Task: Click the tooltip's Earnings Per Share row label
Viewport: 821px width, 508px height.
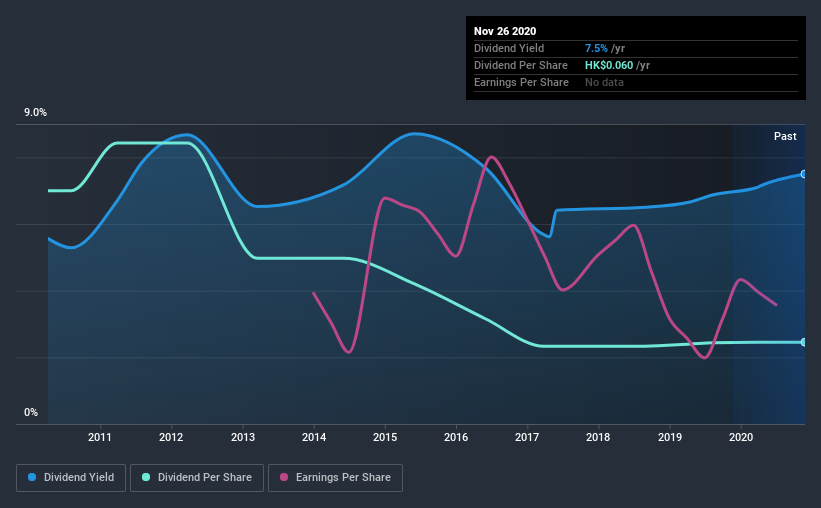Action: (x=521, y=82)
